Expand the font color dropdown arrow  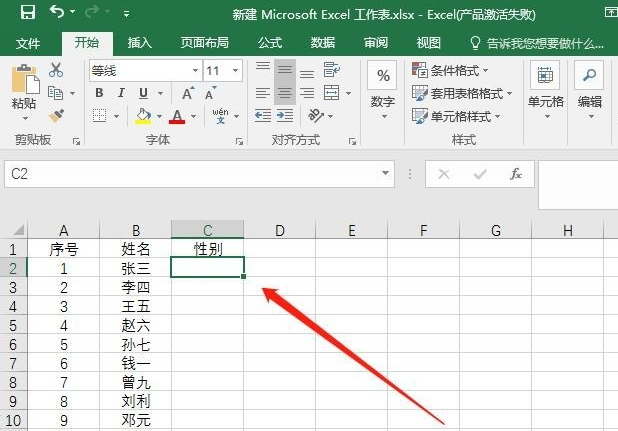pyautogui.click(x=194, y=116)
